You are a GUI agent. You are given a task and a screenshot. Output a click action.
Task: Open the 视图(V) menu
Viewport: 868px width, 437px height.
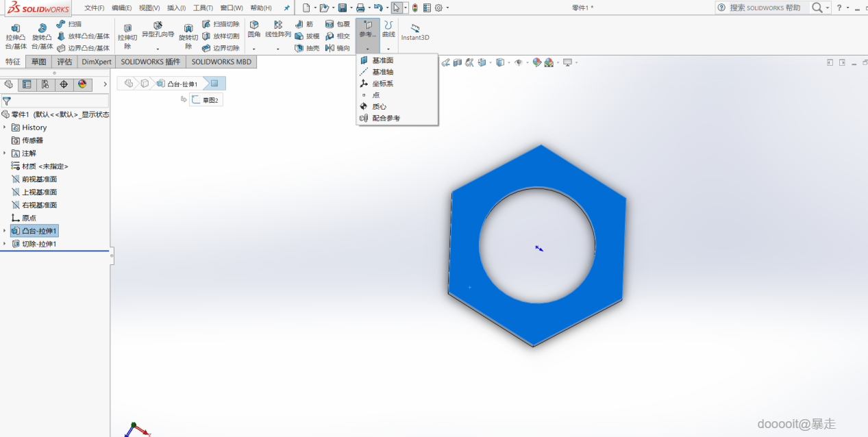click(149, 8)
